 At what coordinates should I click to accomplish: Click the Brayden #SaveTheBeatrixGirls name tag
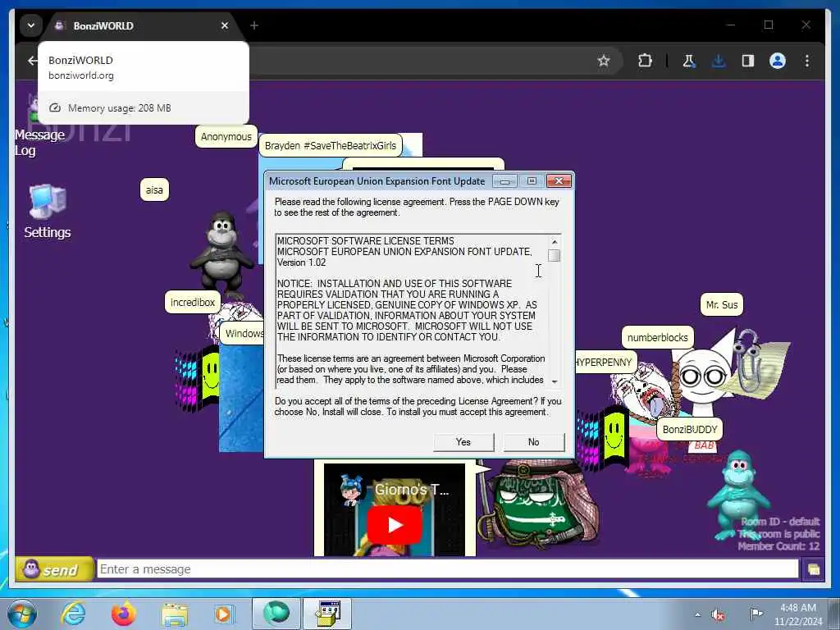(331, 146)
